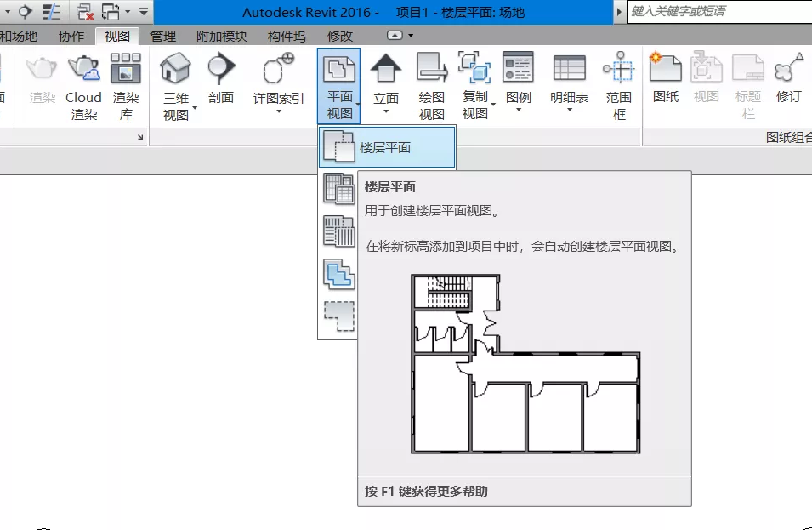Screen dimensions: 812x530
Task: Click the quick-access section icon
Action: point(25,11)
